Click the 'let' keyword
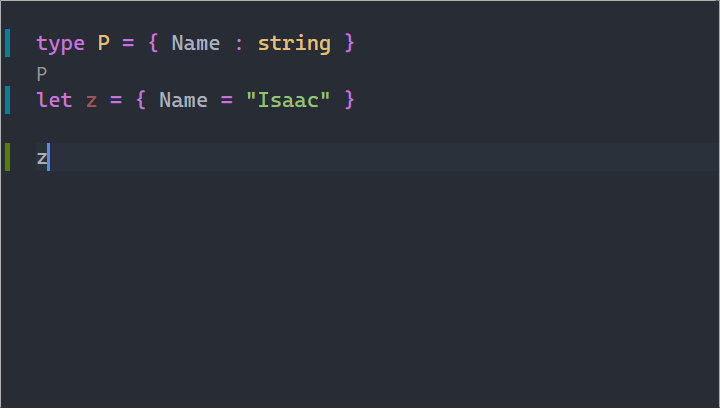 54,100
